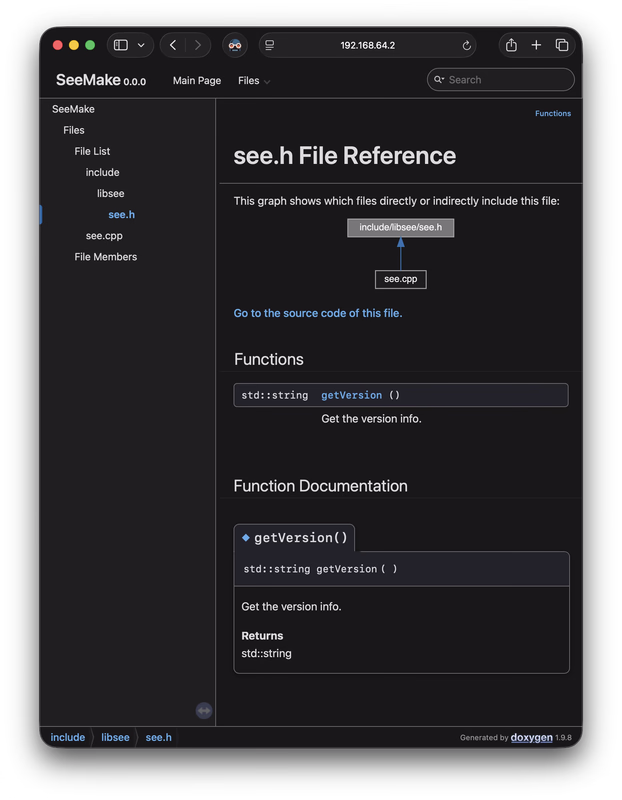
Task: Open the search options magnifier dropdown
Action: click(439, 80)
